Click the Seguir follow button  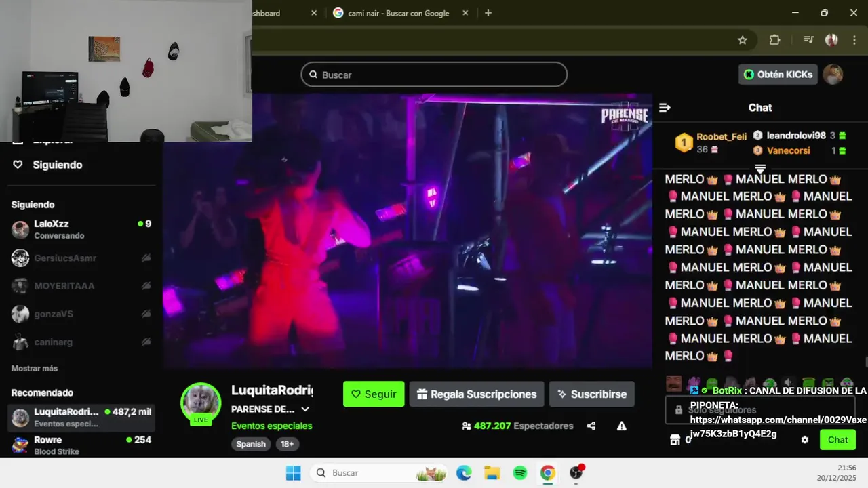[374, 394]
